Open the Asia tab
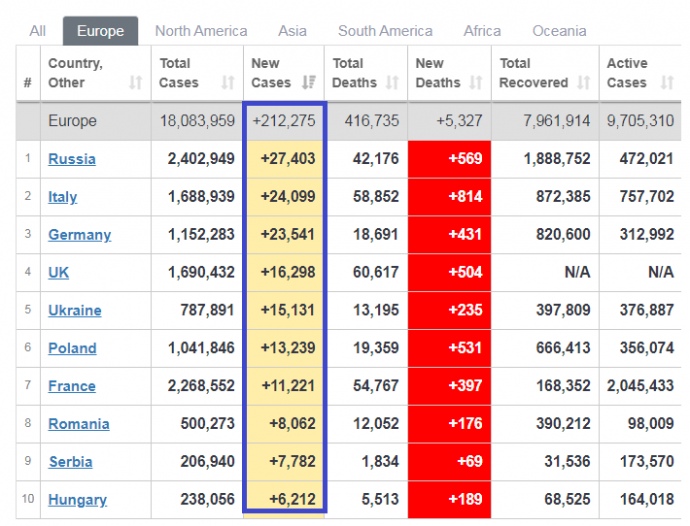Viewport: 690px width, 526px height. [x=292, y=31]
